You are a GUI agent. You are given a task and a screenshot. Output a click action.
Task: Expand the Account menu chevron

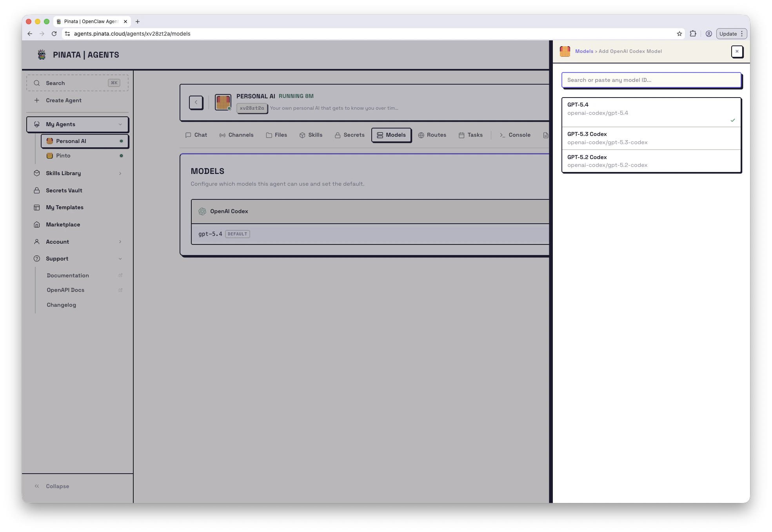click(x=120, y=242)
